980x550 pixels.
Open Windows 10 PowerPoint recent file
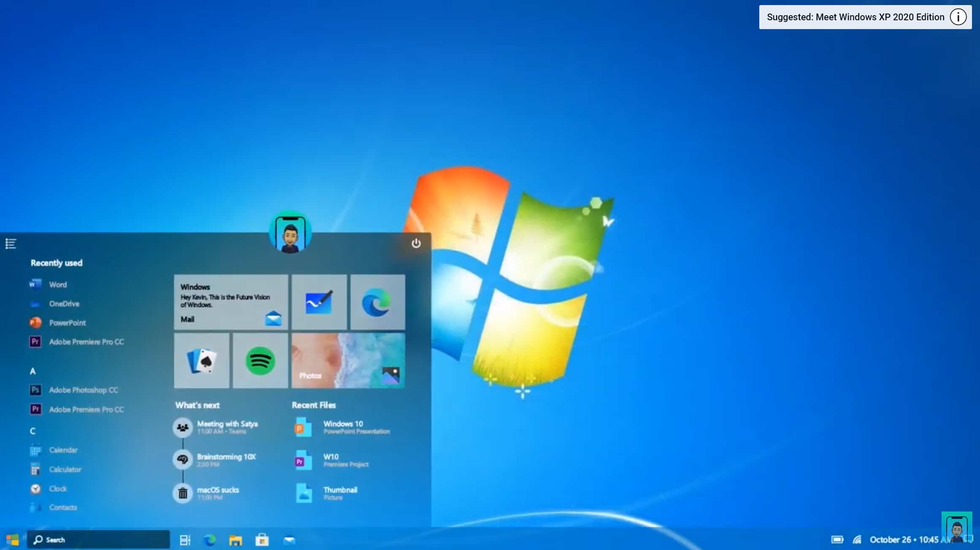[x=342, y=427]
